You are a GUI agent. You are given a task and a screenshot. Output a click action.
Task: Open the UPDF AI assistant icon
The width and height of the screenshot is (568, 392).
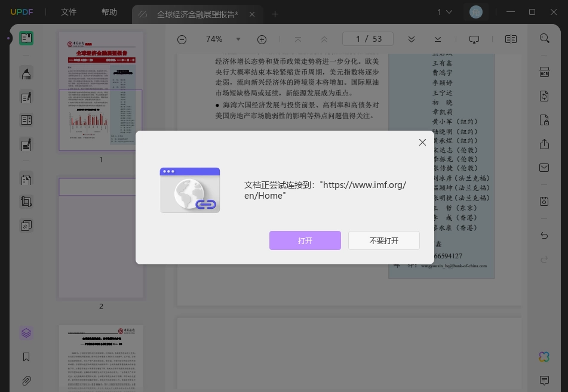click(x=544, y=357)
